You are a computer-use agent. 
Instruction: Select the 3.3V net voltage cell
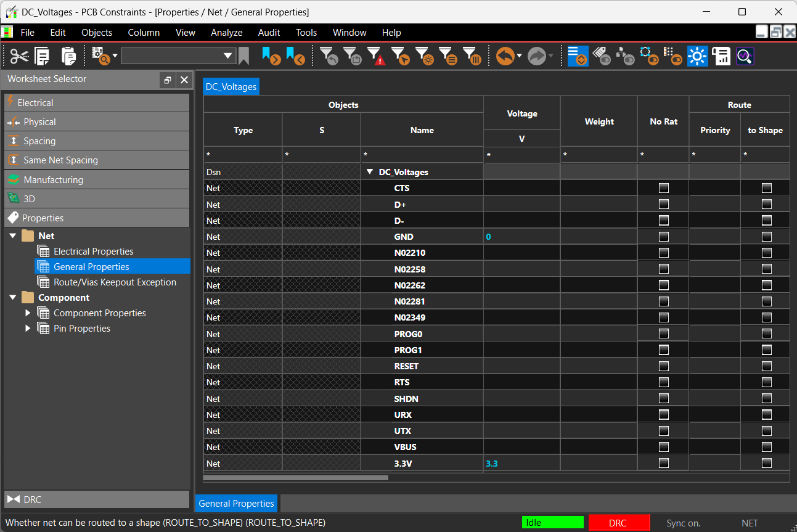pyautogui.click(x=521, y=463)
